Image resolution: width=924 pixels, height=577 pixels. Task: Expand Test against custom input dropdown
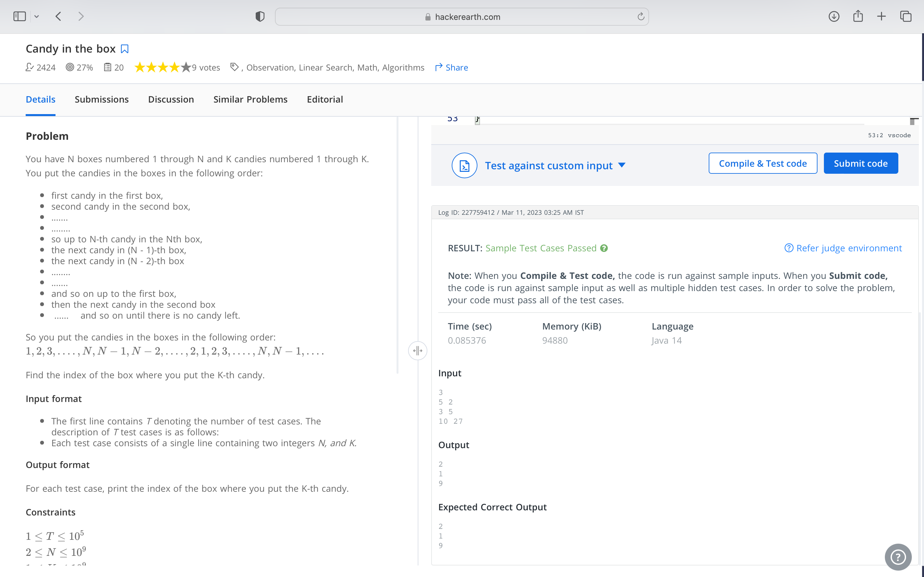(x=621, y=165)
